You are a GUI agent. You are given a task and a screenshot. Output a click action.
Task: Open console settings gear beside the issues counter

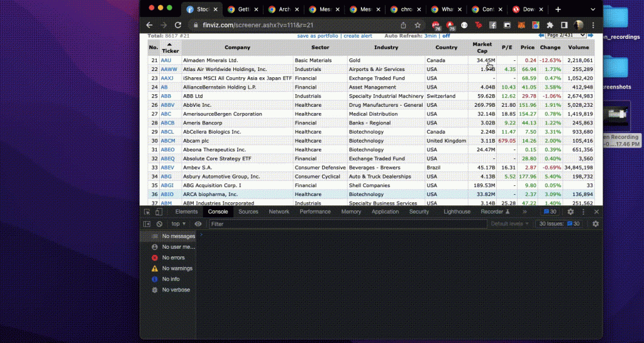pos(595,224)
